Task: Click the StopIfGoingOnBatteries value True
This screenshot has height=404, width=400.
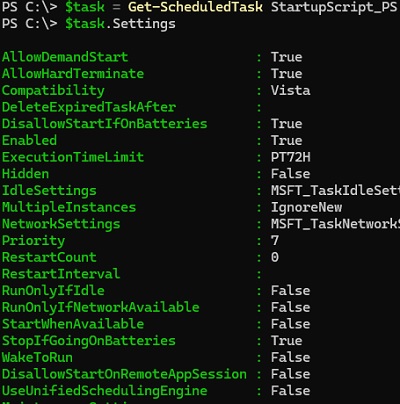Action: point(286,341)
